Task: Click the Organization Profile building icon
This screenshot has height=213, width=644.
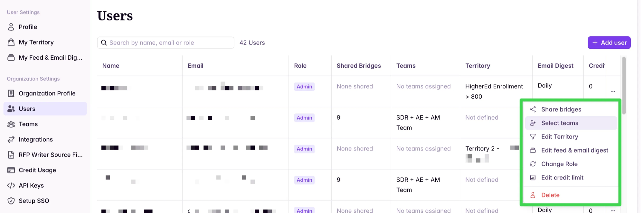Action: pos(11,93)
